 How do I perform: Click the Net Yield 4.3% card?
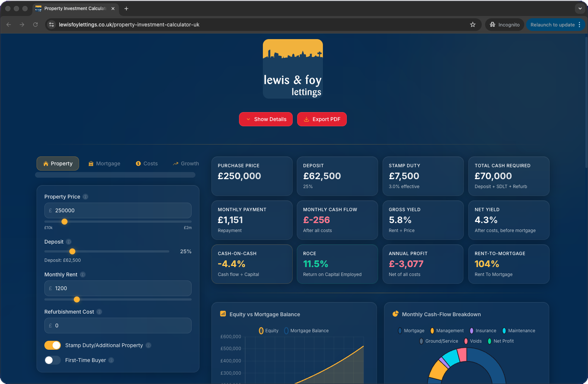(509, 220)
